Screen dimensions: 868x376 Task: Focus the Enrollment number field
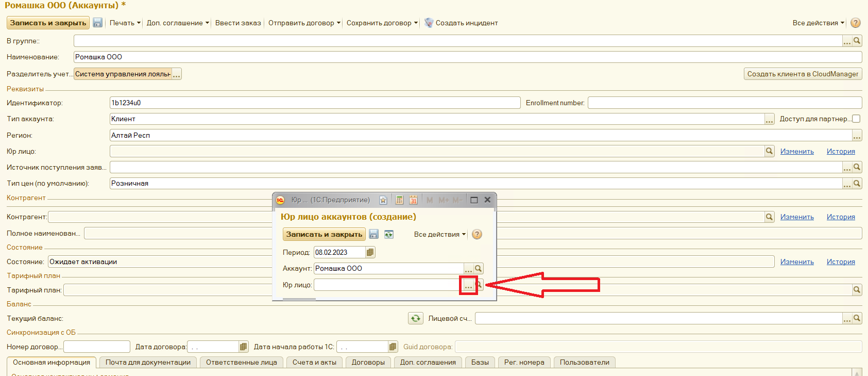[x=725, y=103]
